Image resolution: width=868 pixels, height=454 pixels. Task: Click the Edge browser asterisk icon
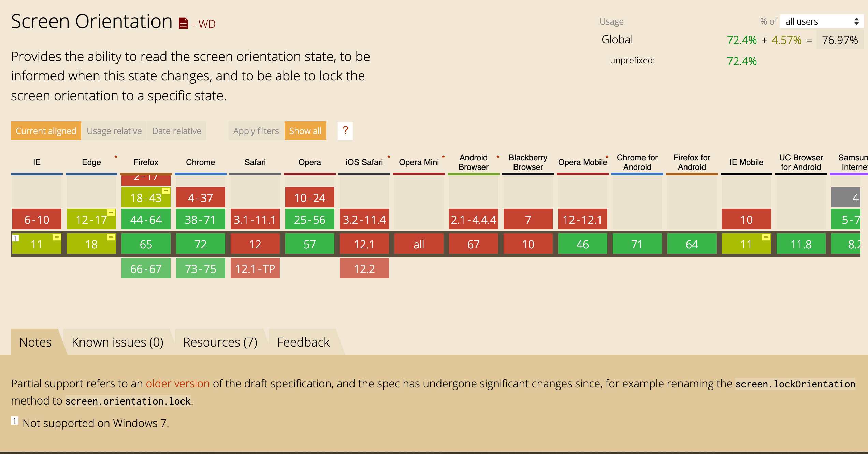pyautogui.click(x=115, y=157)
